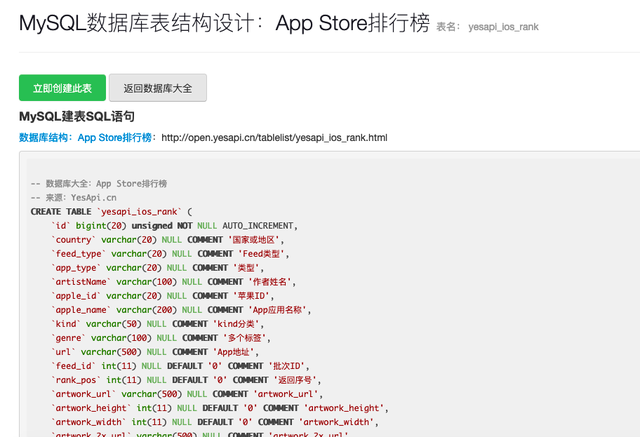Click the `genre` varchar(100) line
640x437 pixels.
click(x=161, y=338)
